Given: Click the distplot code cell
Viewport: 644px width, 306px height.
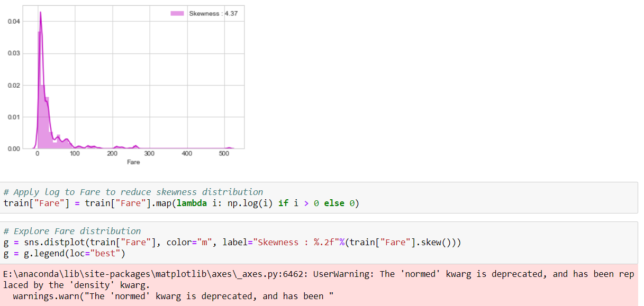Looking at the screenshot, I should pos(319,243).
